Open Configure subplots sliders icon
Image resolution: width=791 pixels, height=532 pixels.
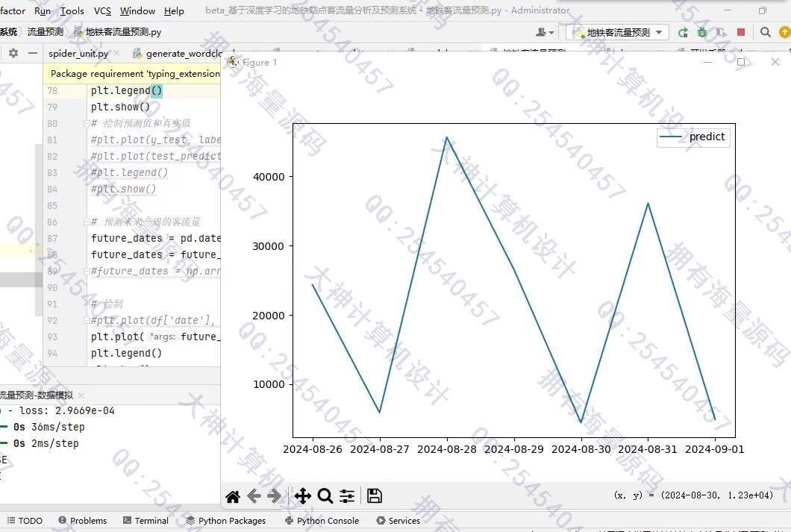point(347,496)
